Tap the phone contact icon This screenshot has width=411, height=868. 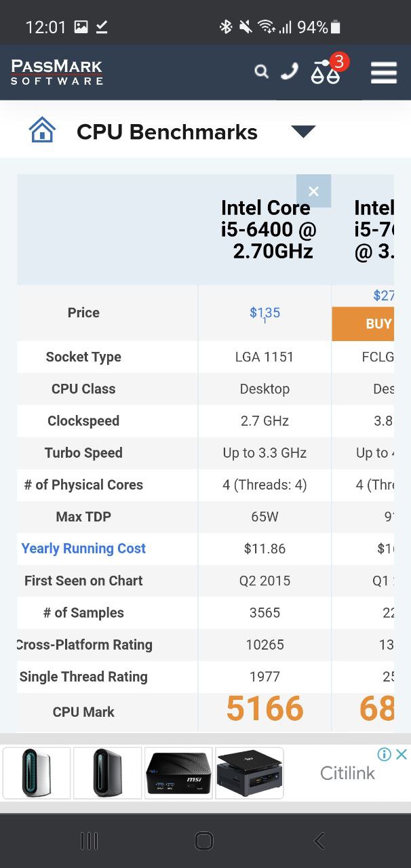pos(290,71)
